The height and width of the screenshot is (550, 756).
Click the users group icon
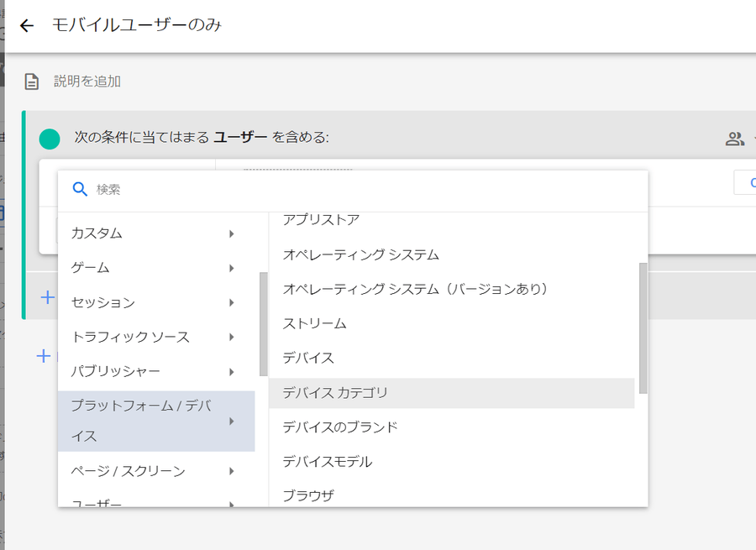click(x=735, y=139)
